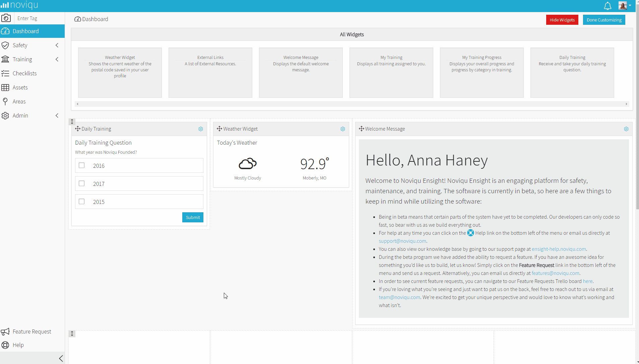Click the Mostly Cloudy weather icon

[248, 164]
